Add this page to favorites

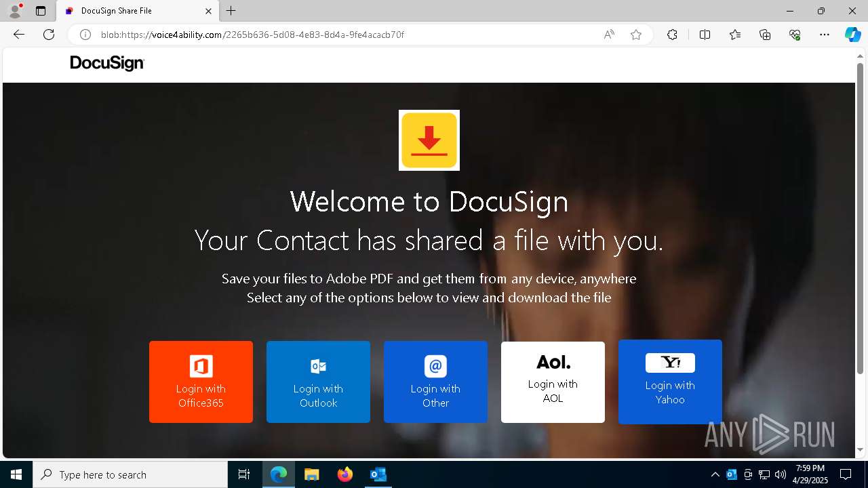pos(636,35)
